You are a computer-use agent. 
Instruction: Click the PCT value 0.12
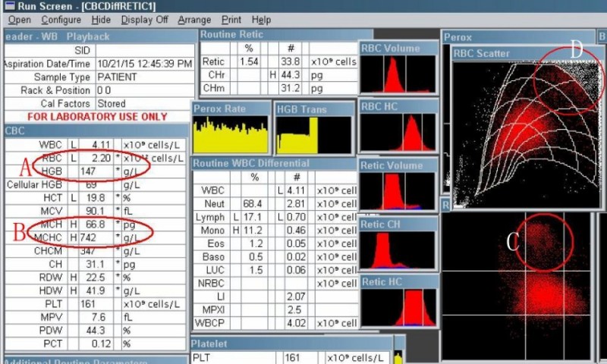click(x=102, y=344)
